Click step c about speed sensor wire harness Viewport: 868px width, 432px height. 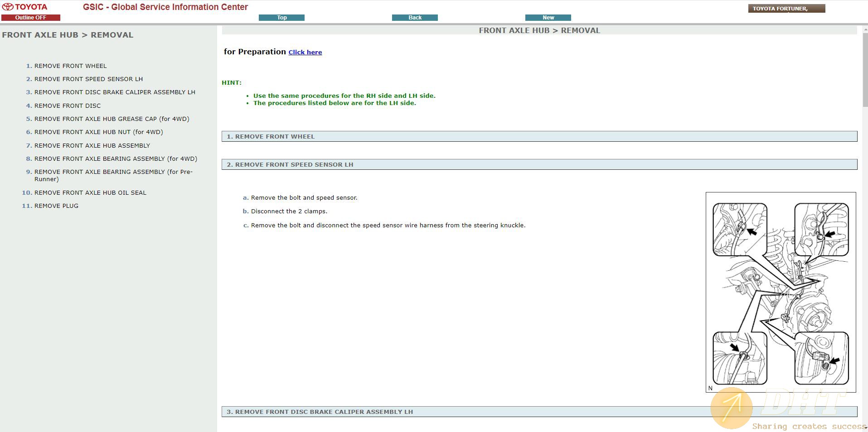point(388,226)
